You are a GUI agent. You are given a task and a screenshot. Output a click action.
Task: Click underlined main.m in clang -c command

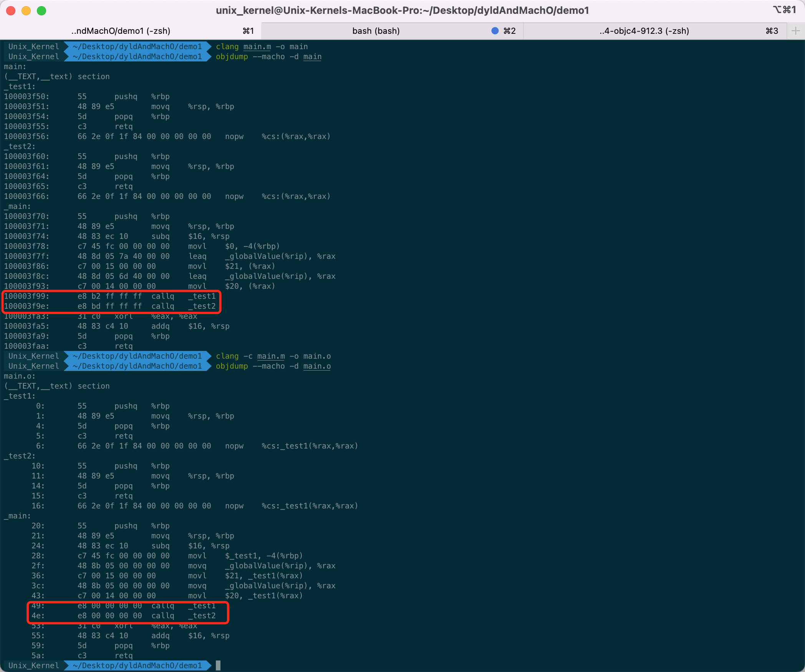point(271,356)
